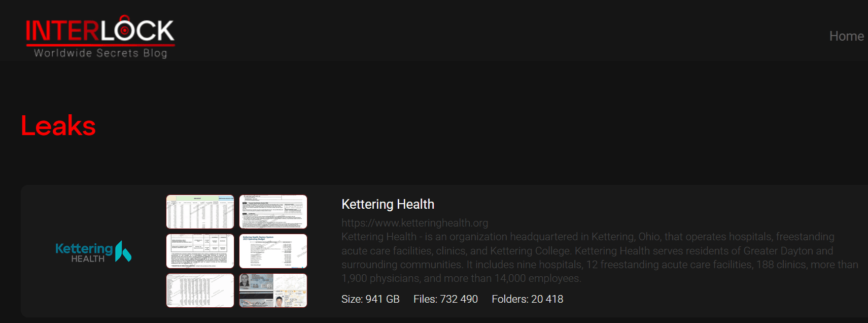
Task: Click the Files: 732 490 label
Action: point(445,299)
